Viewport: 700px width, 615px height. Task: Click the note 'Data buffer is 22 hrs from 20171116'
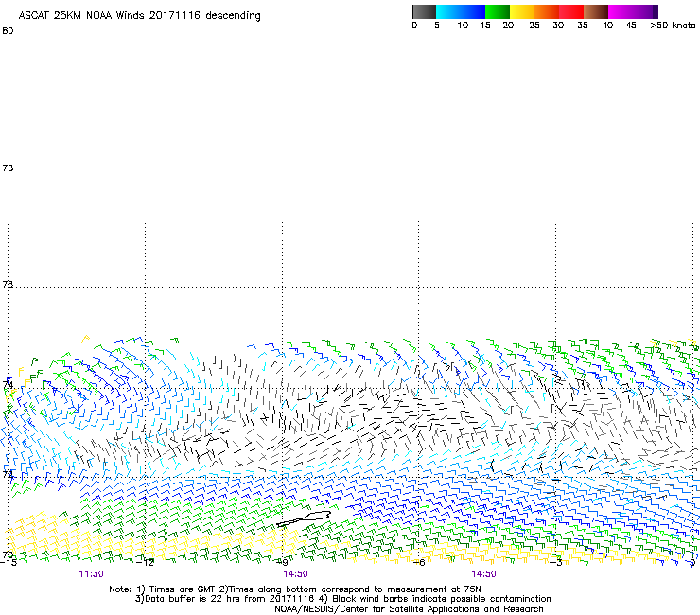228,599
